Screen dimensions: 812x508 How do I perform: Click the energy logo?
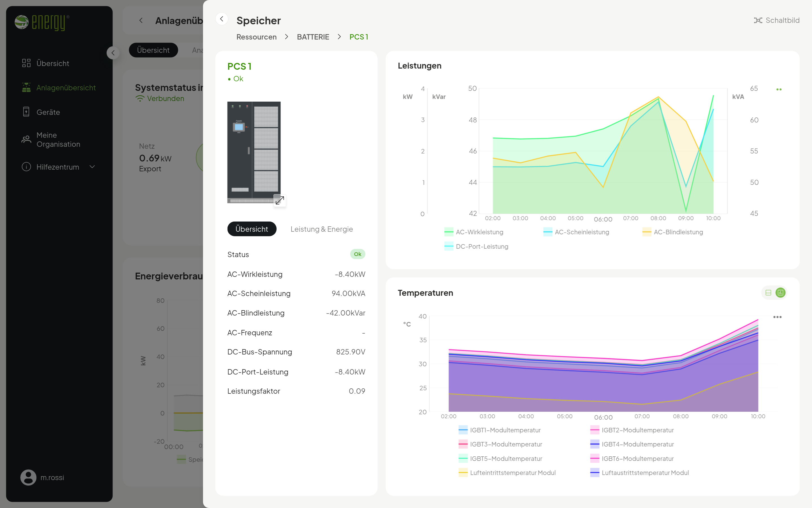(x=42, y=23)
